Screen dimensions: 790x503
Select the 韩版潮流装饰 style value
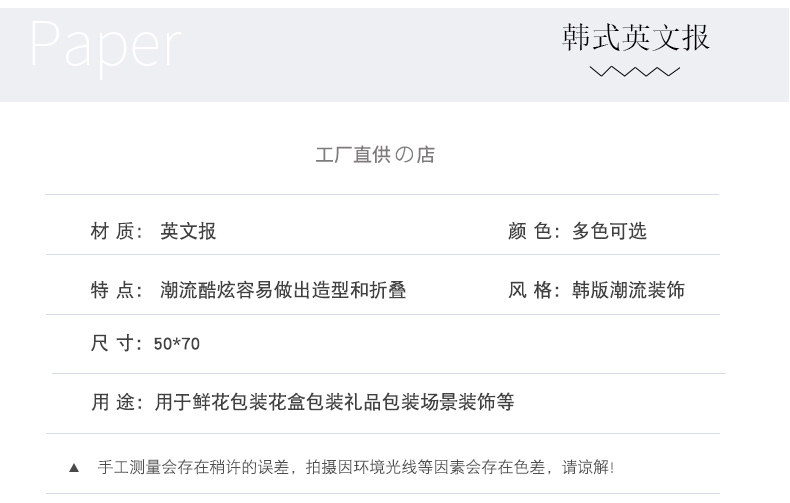click(x=628, y=290)
